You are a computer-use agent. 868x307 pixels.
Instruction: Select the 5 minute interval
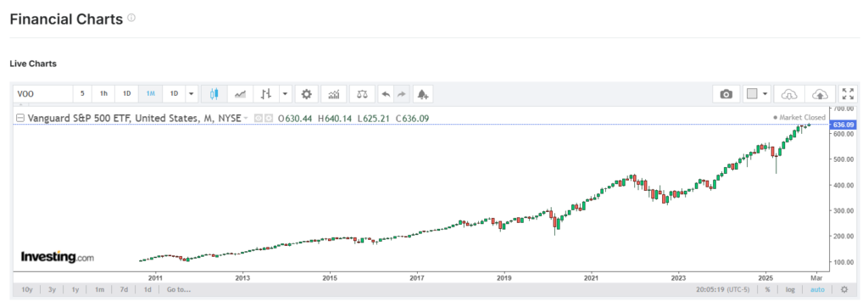pyautogui.click(x=82, y=93)
